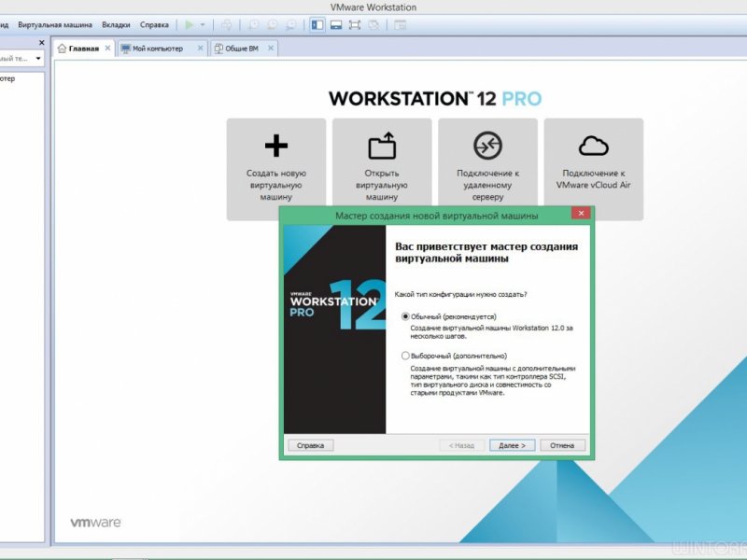
Task: Open the library search filter dropdown
Action: coord(38,59)
